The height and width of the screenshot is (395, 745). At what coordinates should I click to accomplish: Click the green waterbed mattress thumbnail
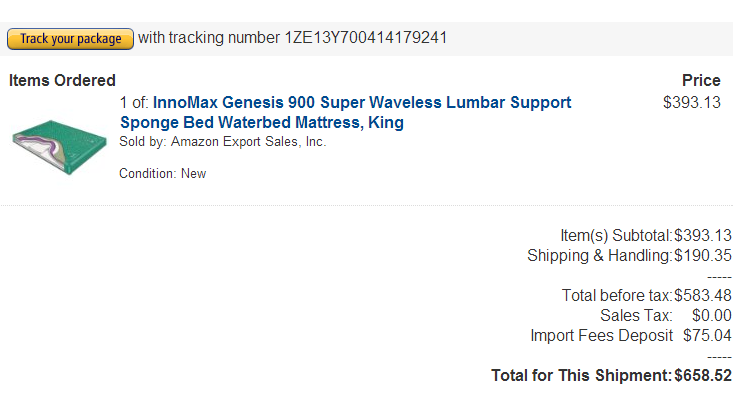(59, 146)
